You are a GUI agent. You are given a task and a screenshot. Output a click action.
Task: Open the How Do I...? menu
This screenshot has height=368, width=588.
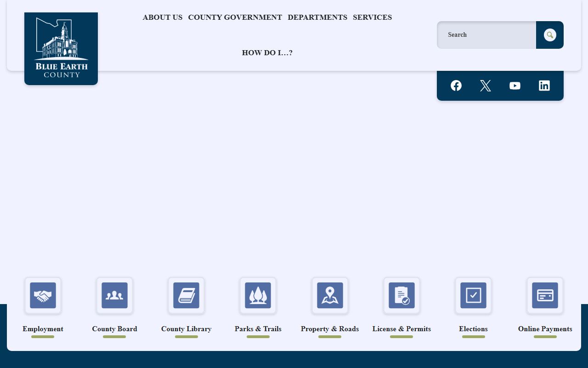click(x=267, y=53)
